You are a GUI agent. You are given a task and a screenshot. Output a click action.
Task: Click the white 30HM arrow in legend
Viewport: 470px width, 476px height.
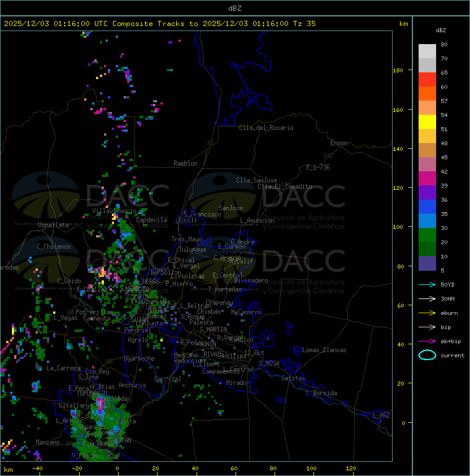427,299
